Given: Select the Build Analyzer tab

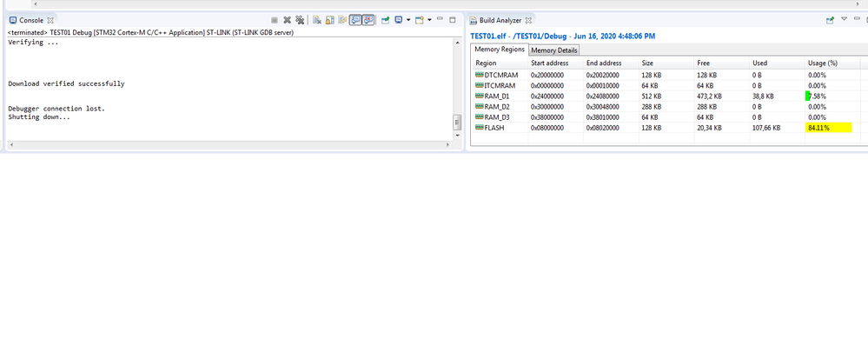Looking at the screenshot, I should [500, 21].
